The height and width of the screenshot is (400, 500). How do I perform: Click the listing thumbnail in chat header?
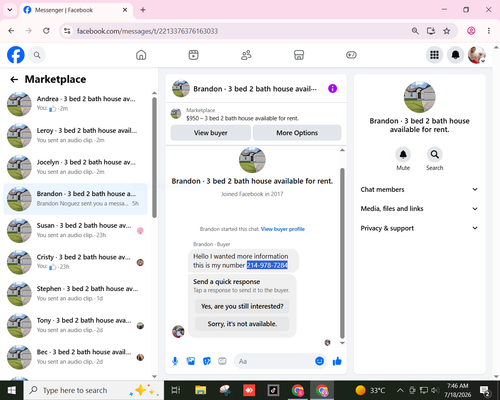click(x=176, y=114)
